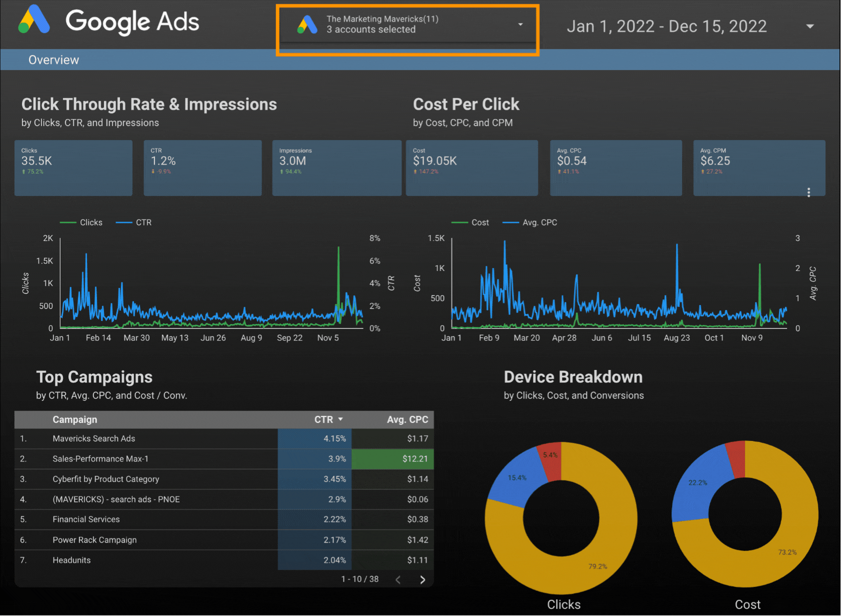This screenshot has height=616, width=841.
Task: Toggle the Clicks legend in the line chart
Action: pyautogui.click(x=81, y=222)
